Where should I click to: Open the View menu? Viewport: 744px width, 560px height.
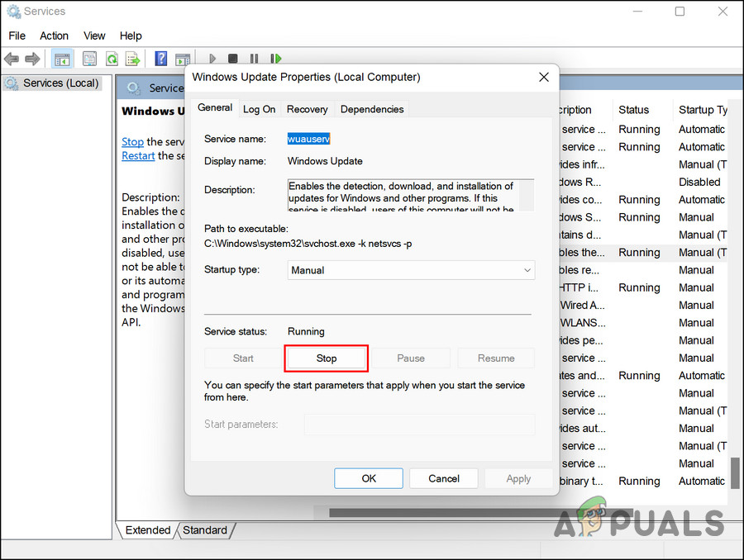[x=94, y=36]
